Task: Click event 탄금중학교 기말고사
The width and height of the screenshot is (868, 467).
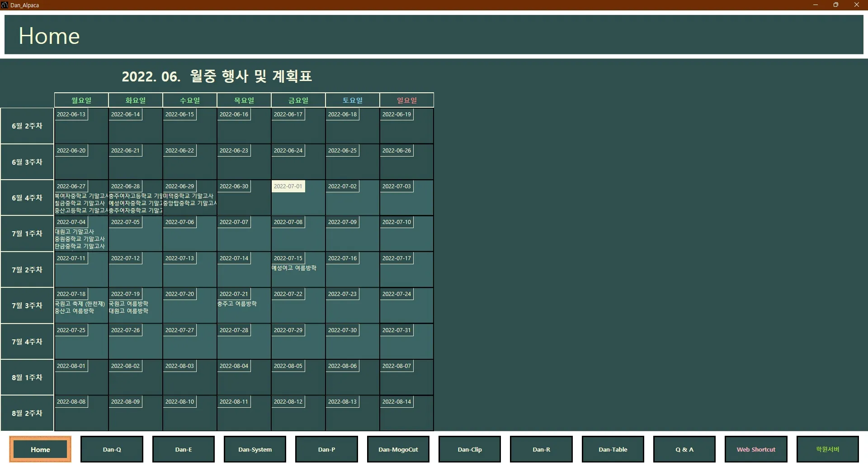Action: pyautogui.click(x=80, y=246)
